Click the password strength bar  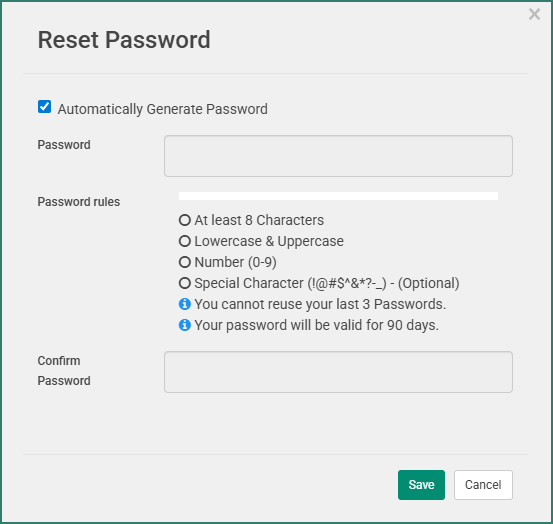338,196
